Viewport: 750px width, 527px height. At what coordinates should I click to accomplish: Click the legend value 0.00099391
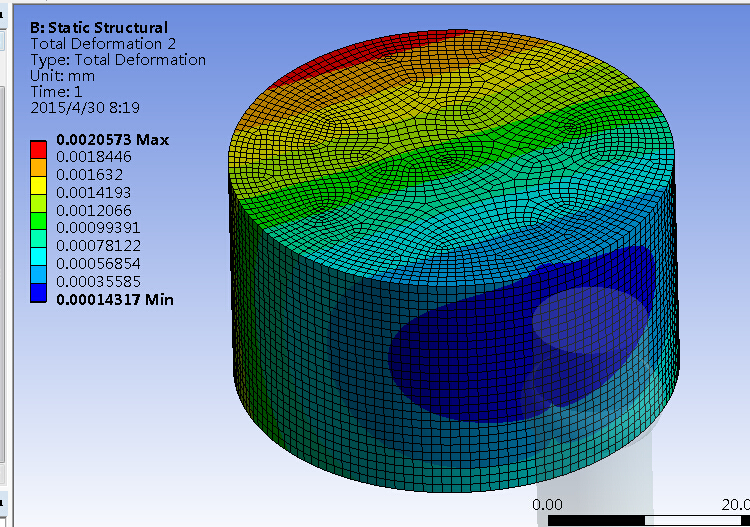pyautogui.click(x=98, y=228)
